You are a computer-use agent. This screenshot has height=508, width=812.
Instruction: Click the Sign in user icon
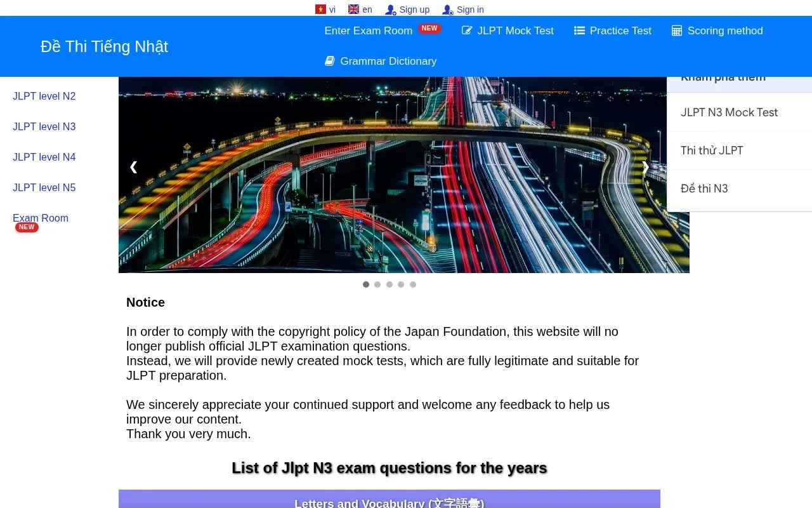(x=448, y=10)
